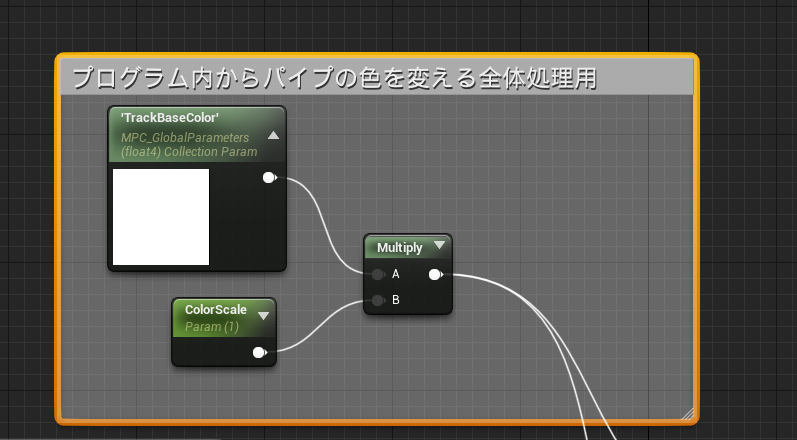Click the TrackBaseColor node output pin
Viewport: 797px width, 440px height.
[269, 177]
